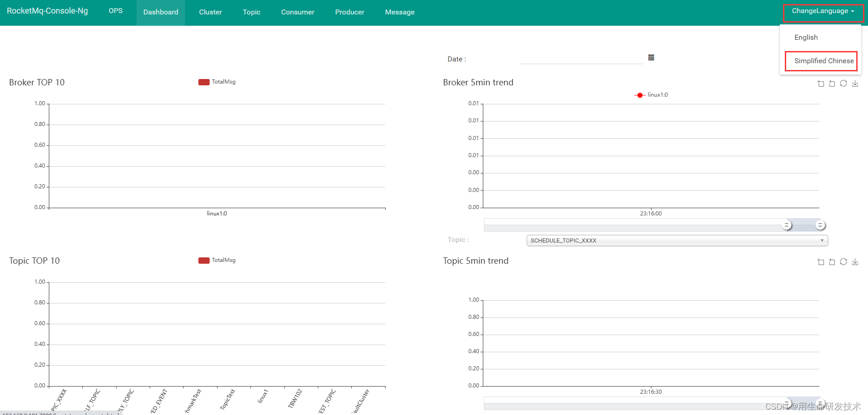Toggle TotalMsg legend in Broker TOP 10
868x415 pixels.
point(217,82)
